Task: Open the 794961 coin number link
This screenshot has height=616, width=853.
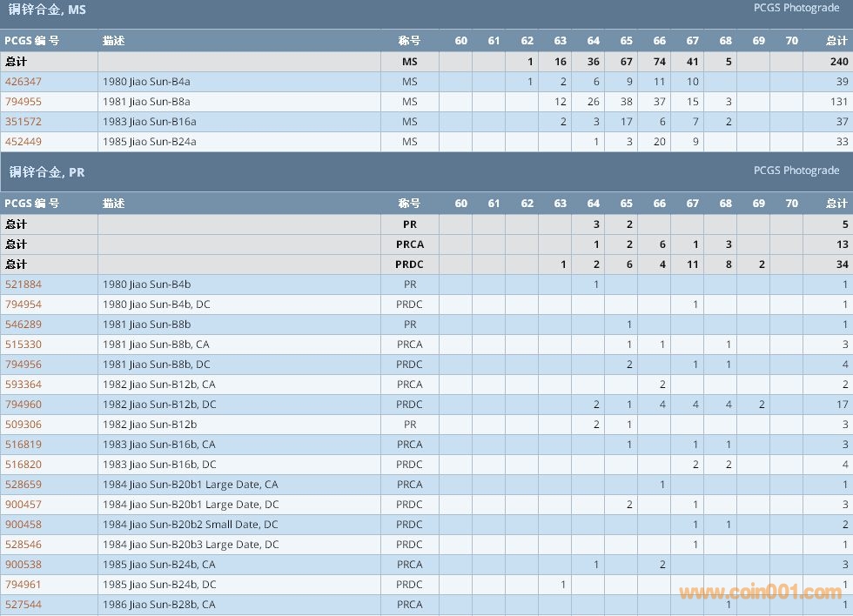Action: coord(24,585)
